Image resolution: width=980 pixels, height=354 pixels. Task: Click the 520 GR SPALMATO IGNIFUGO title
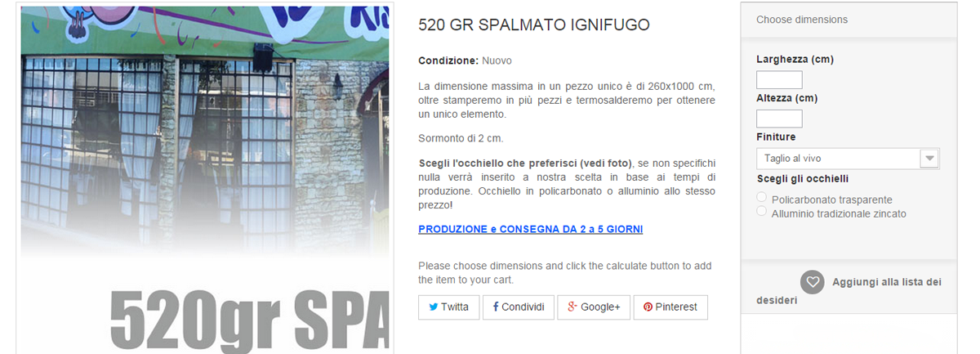click(x=533, y=25)
